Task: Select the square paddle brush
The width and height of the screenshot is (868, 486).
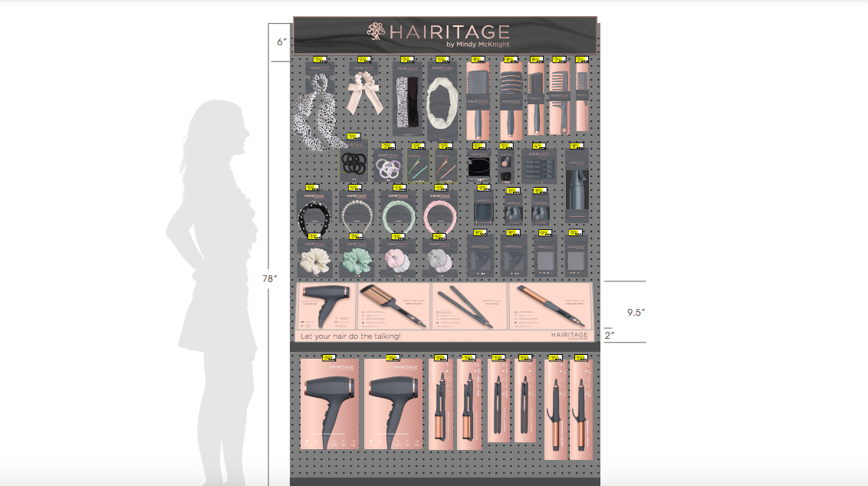Action: [x=478, y=99]
